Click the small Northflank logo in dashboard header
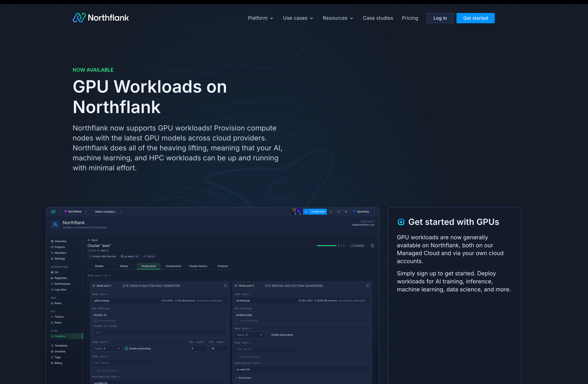588x384 pixels. (x=53, y=212)
